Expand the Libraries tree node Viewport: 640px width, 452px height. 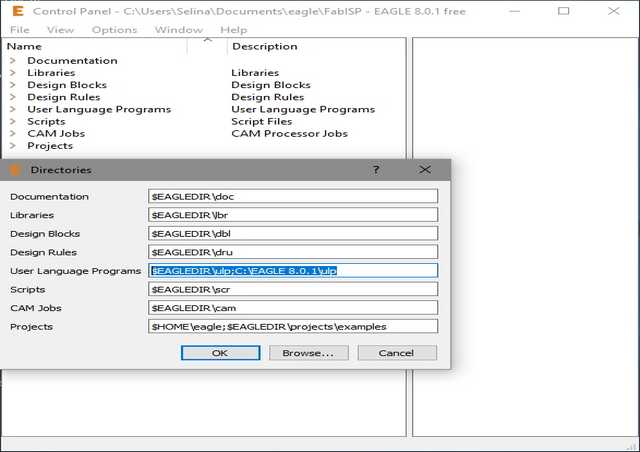(13, 73)
